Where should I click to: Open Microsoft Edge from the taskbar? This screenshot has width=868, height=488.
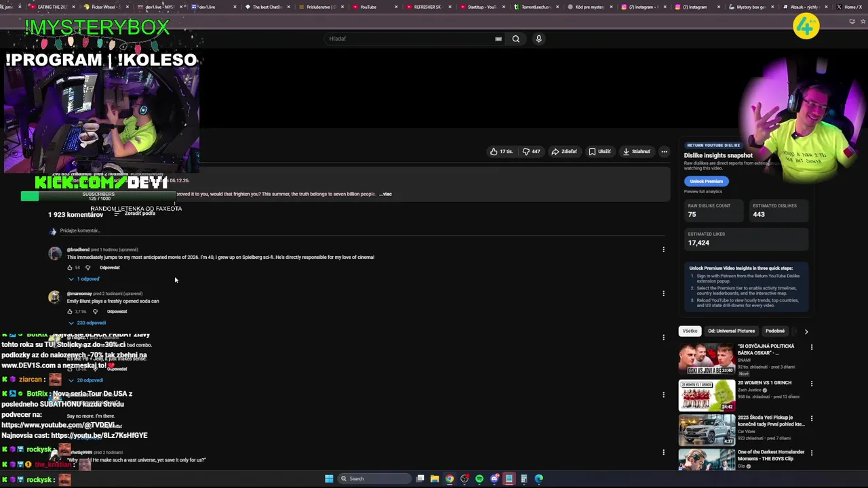coord(539,479)
